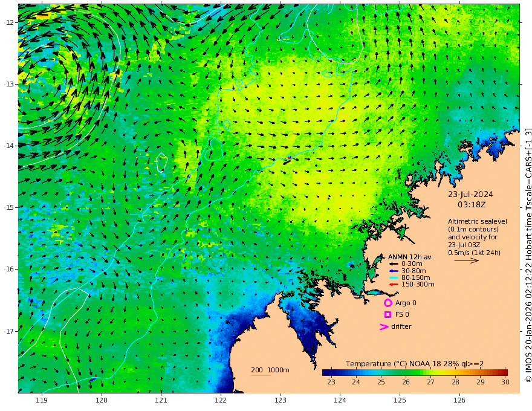The image size is (532, 411).
Task: Click longitude axis label 125
Action: [400, 401]
